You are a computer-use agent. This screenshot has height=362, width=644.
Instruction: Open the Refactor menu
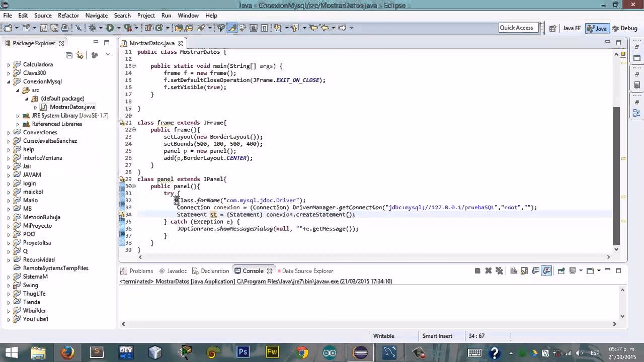click(x=68, y=16)
